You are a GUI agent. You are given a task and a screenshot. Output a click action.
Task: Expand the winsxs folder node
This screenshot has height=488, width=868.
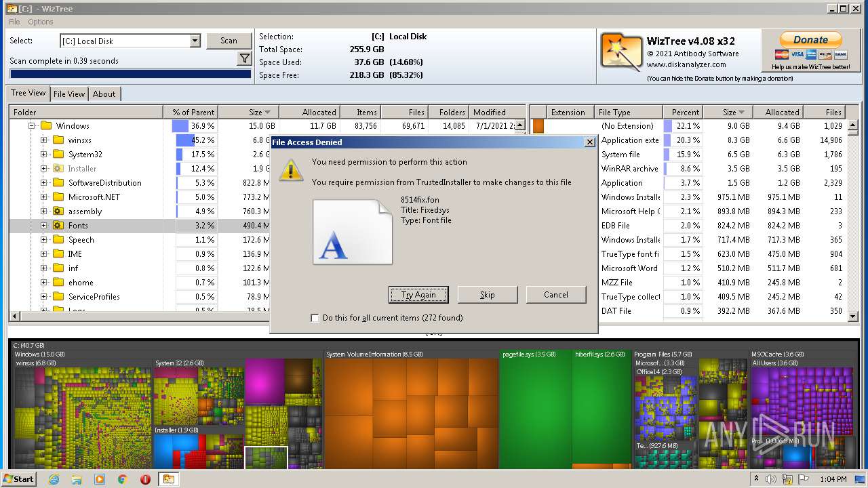pos(43,140)
